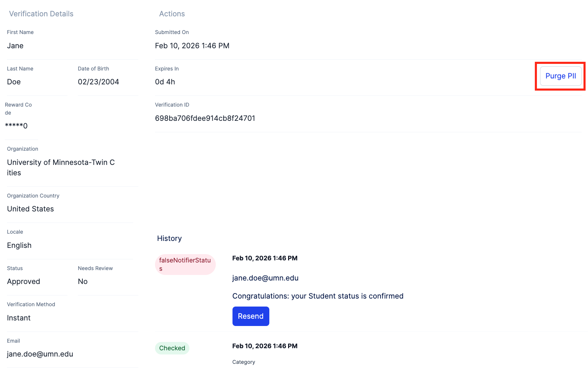Viewport: 588px width, 368px height.
Task: Select the green Checked status badge
Action: [x=172, y=348]
